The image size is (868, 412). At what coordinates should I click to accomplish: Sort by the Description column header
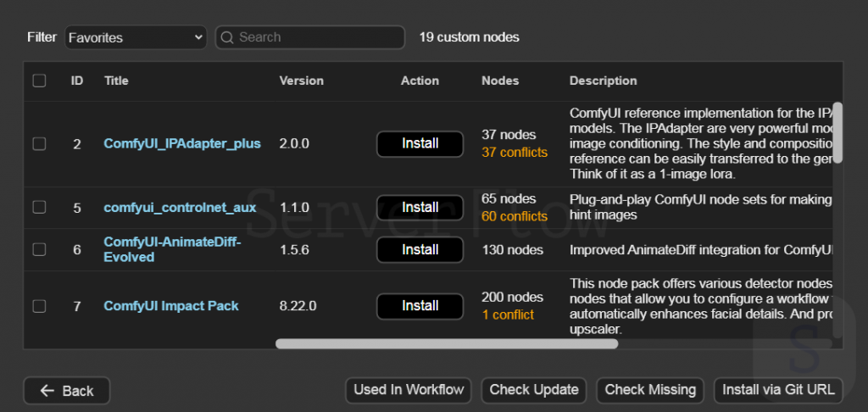click(x=603, y=81)
